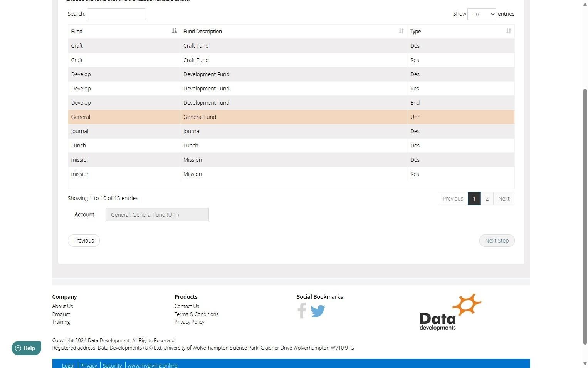Click the Next Step button
Viewport: 588px width, 368px height.
click(497, 241)
